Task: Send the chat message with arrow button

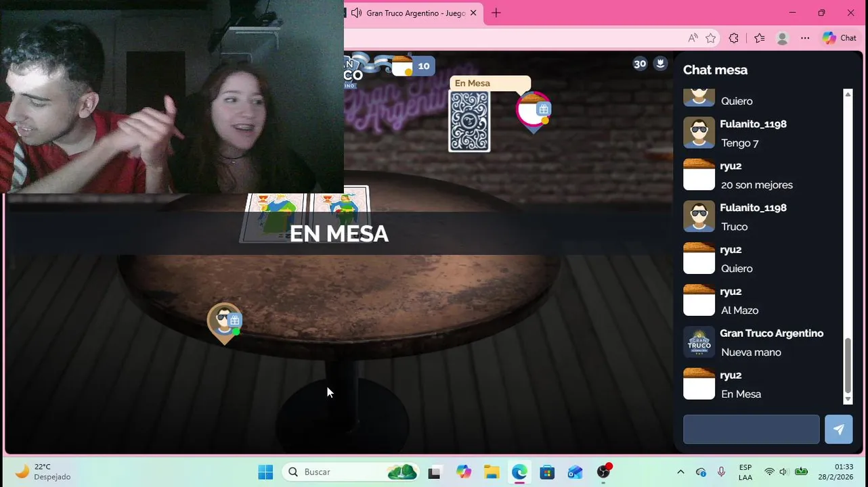Action: pos(838,430)
